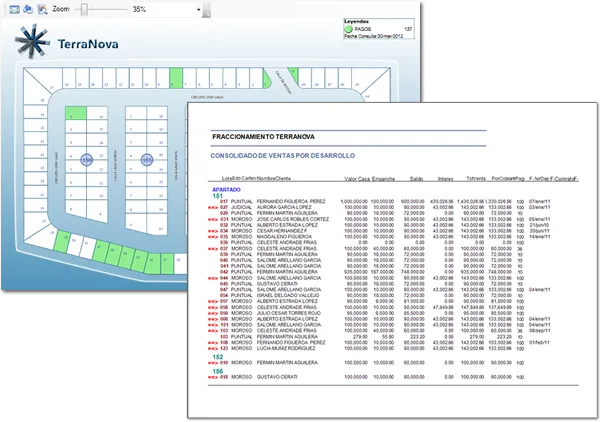The width and height of the screenshot is (600, 422).
Task: Click the block 156 circle marker on the map
Action: [87, 160]
